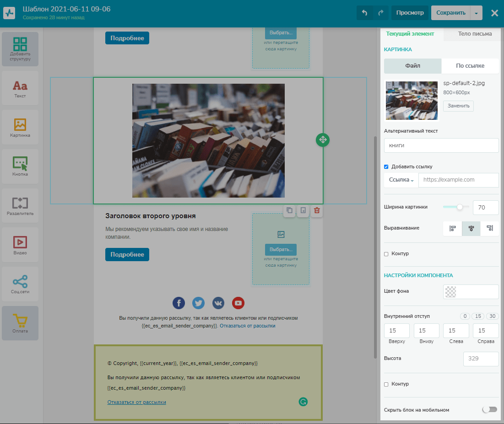The height and width of the screenshot is (424, 504).
Task: Enable first 'Контур' checkbox under alignment
Action: coord(386,254)
